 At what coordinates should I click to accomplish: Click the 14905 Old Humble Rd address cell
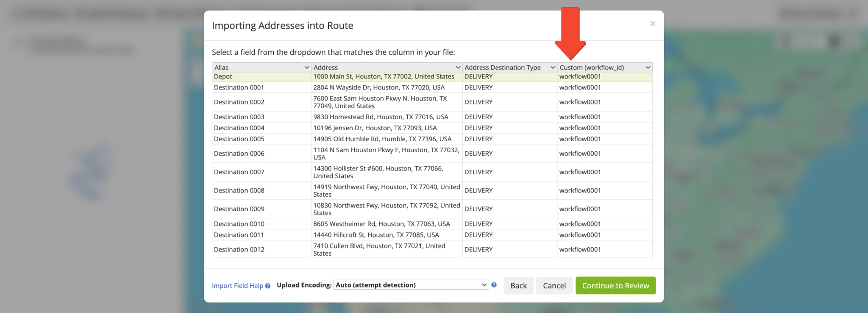[x=387, y=139]
